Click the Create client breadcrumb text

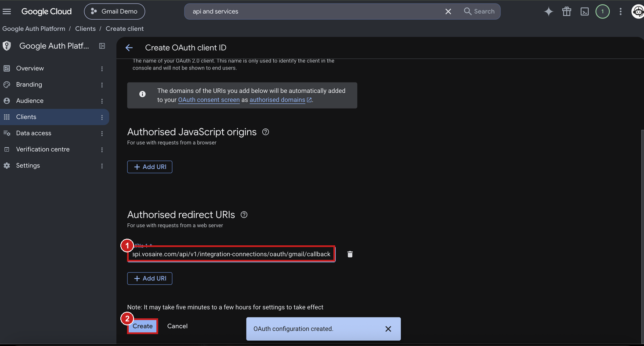tap(125, 29)
